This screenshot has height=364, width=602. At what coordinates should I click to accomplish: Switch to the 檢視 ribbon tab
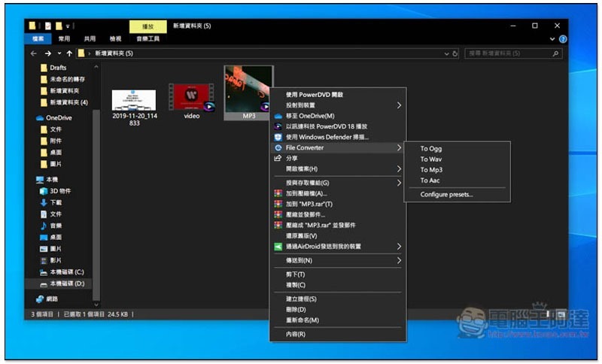coord(115,38)
